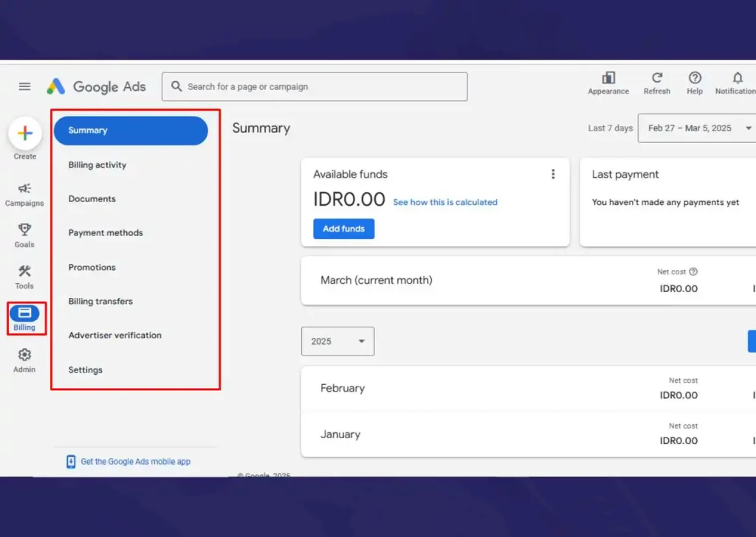Open Billing activity page

97,164
